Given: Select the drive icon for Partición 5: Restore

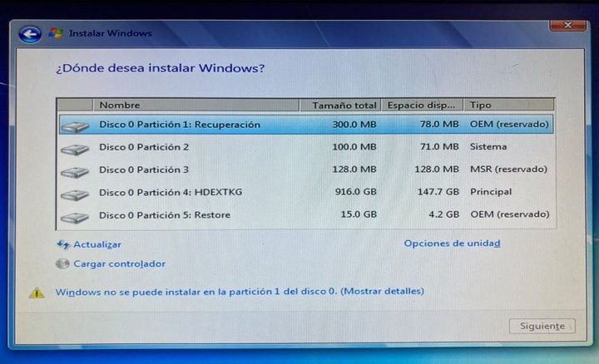Looking at the screenshot, I should click(75, 218).
